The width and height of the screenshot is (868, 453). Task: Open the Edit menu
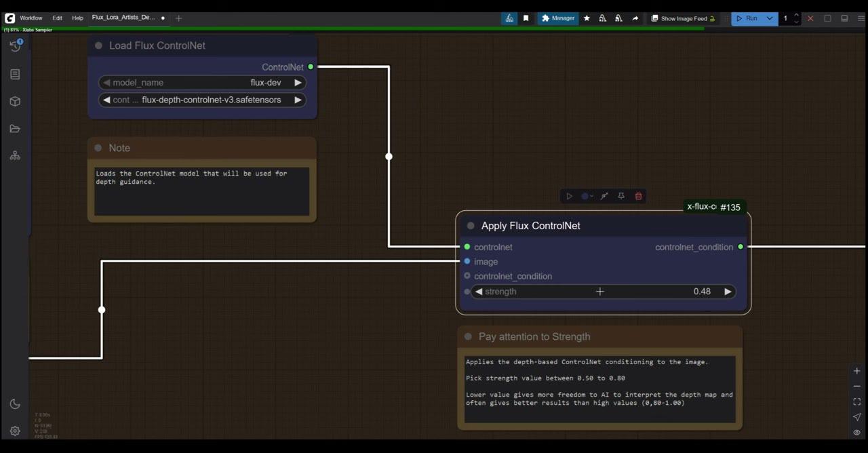click(57, 18)
